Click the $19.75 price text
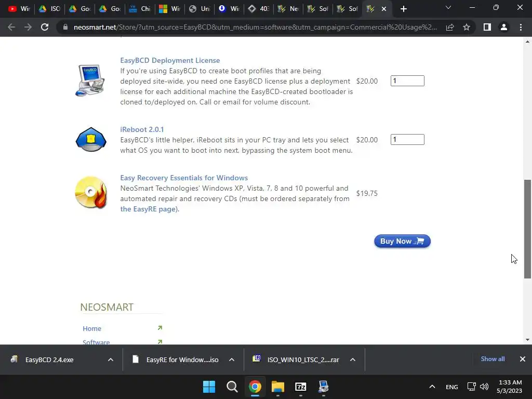Screen dimensions: 532x399 [367, 193]
